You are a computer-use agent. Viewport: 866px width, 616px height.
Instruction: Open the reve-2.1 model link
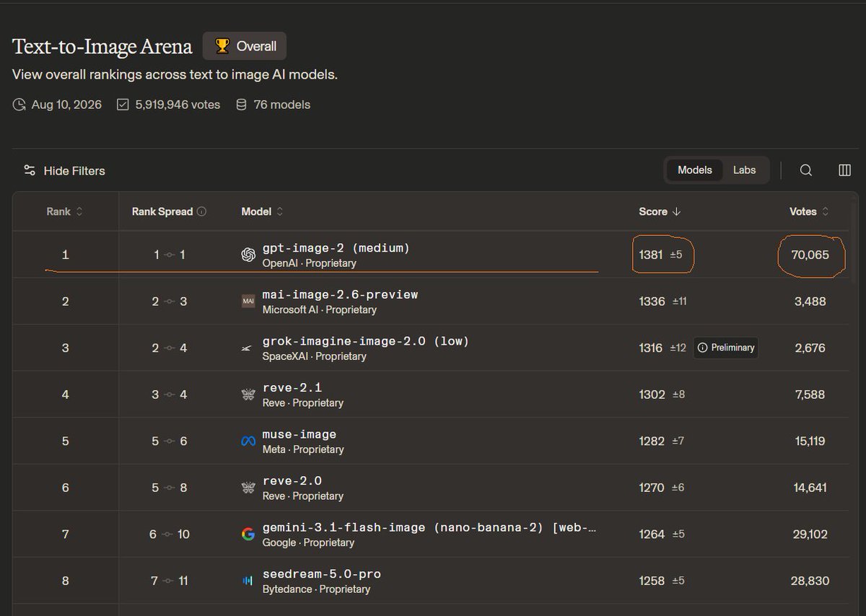pyautogui.click(x=292, y=388)
